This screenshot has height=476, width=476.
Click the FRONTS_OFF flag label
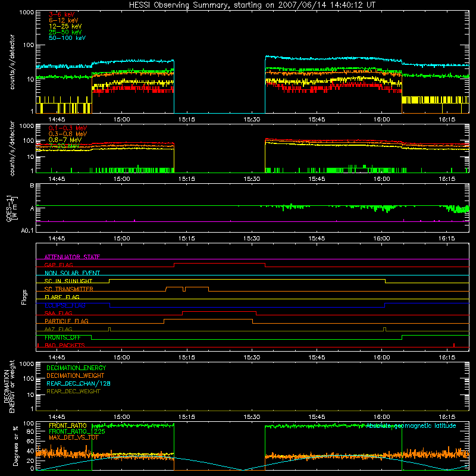tap(62, 337)
